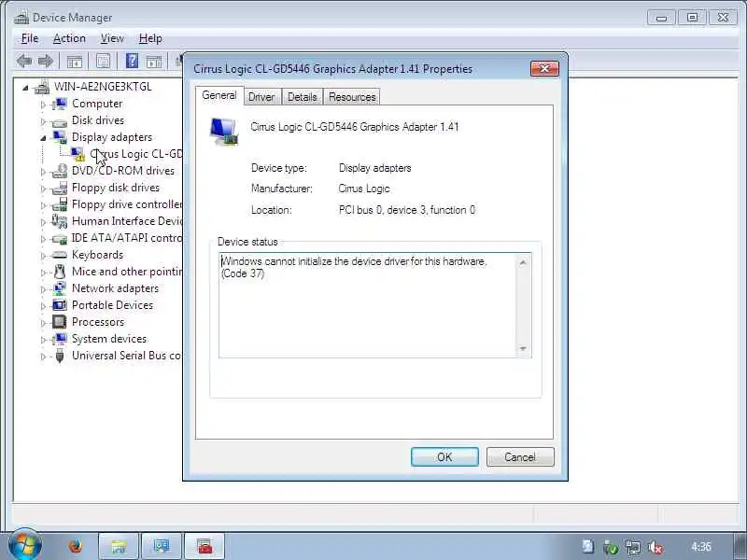The width and height of the screenshot is (747, 560).
Task: Open the View menu
Action: point(112,38)
